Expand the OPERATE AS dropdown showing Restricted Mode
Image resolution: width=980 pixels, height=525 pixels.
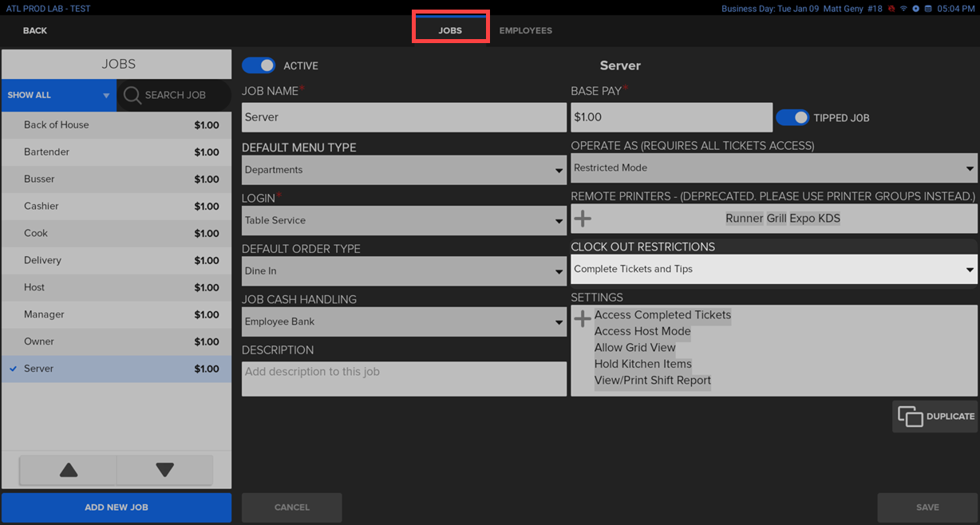773,168
